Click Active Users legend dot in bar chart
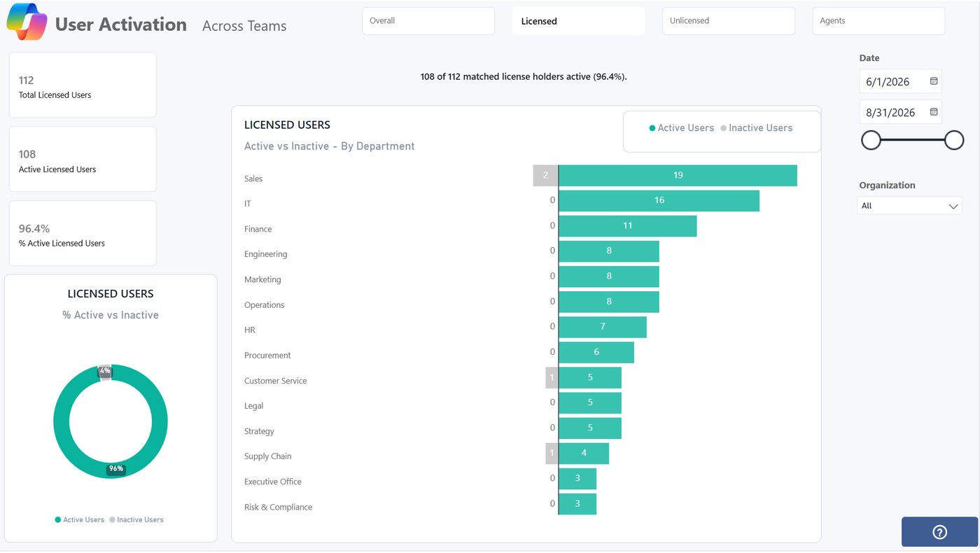Viewport: 980px width, 553px height. click(x=652, y=128)
